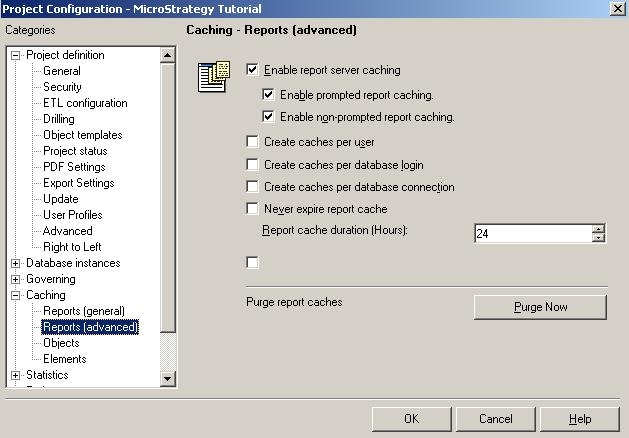Select the Security category
629x438 pixels.
62,87
